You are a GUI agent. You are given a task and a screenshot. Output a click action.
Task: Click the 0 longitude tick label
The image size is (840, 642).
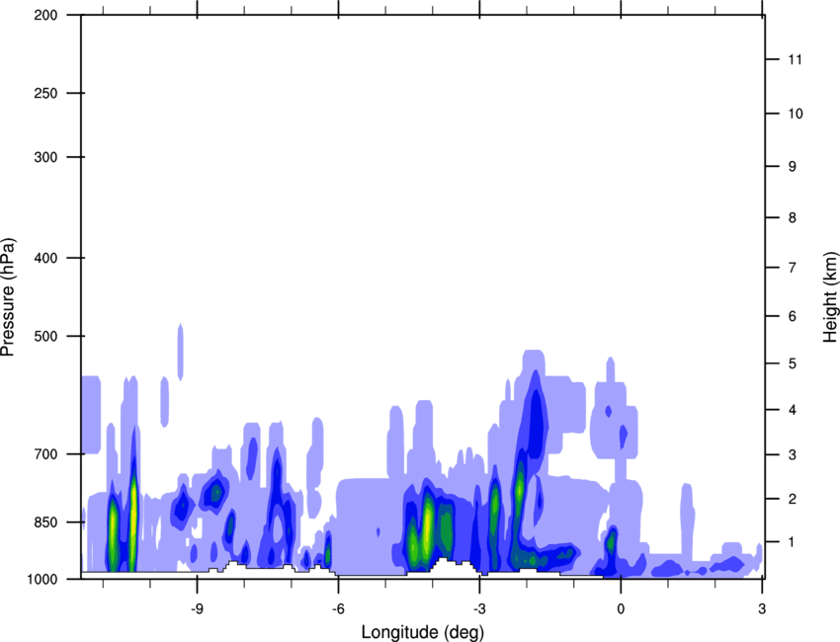click(621, 608)
